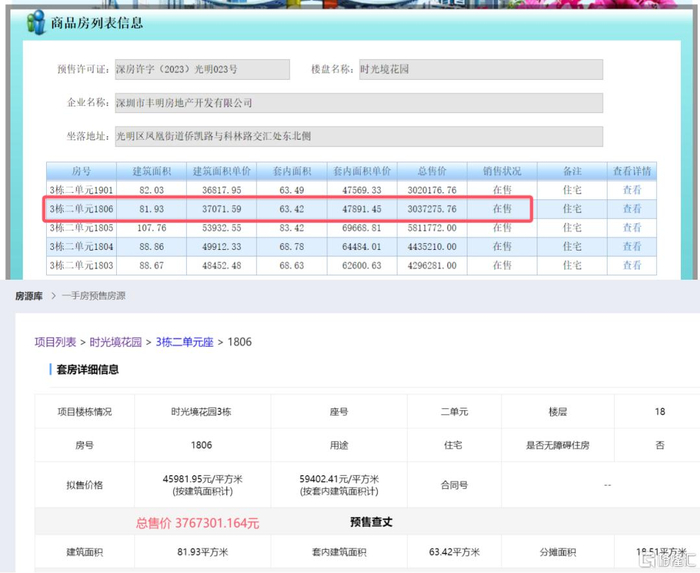
Task: Open 查看 details for 3栋二单元1806
Action: (x=632, y=209)
